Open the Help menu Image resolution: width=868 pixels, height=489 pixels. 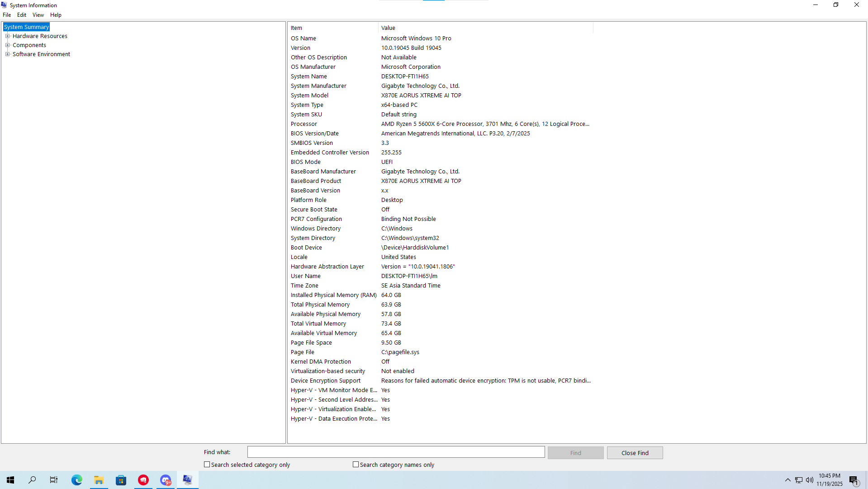coord(56,15)
